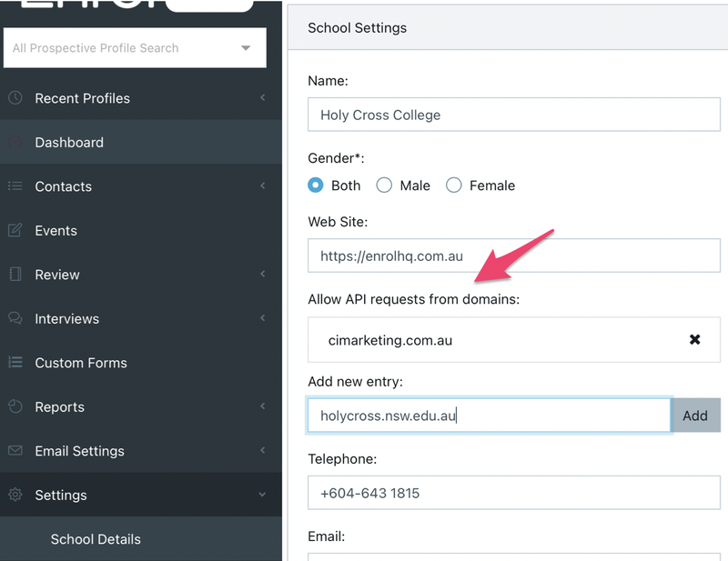Open School Details under Settings
This screenshot has width=728, height=561.
pyautogui.click(x=96, y=539)
